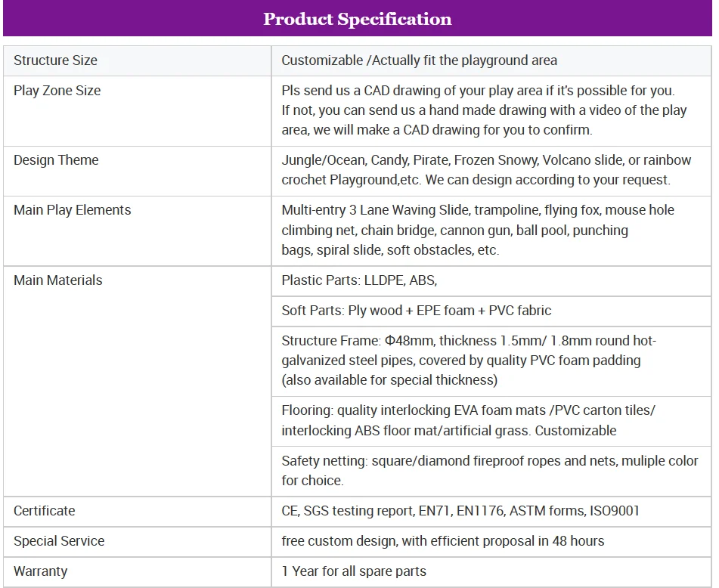719x588 pixels.
Task: Click the CAD drawing instructions text
Action: point(484,110)
